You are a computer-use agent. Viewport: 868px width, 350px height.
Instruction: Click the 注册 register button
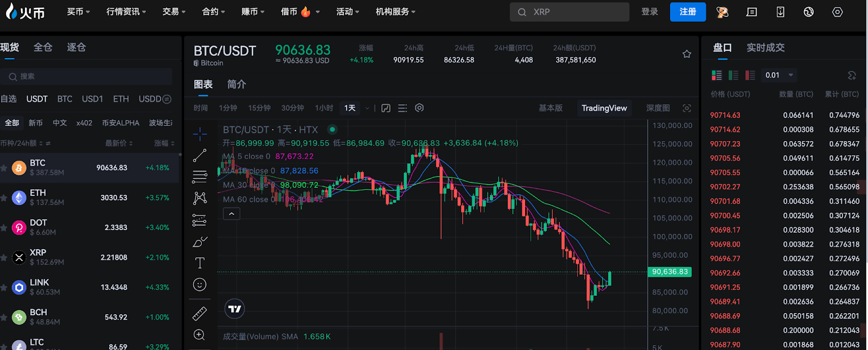point(688,11)
